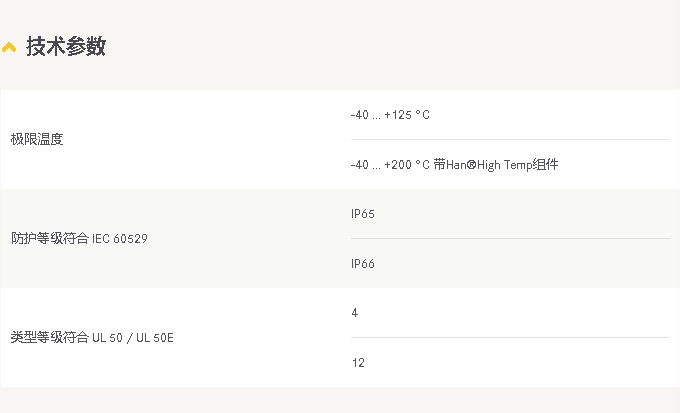680x413 pixels.
Task: Click the Han High Temp组件 text
Action: point(509,164)
